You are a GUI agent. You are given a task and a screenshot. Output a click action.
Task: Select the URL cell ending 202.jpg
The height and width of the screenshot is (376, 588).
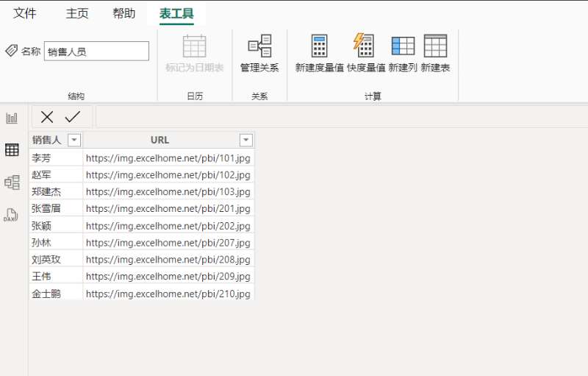pos(168,225)
